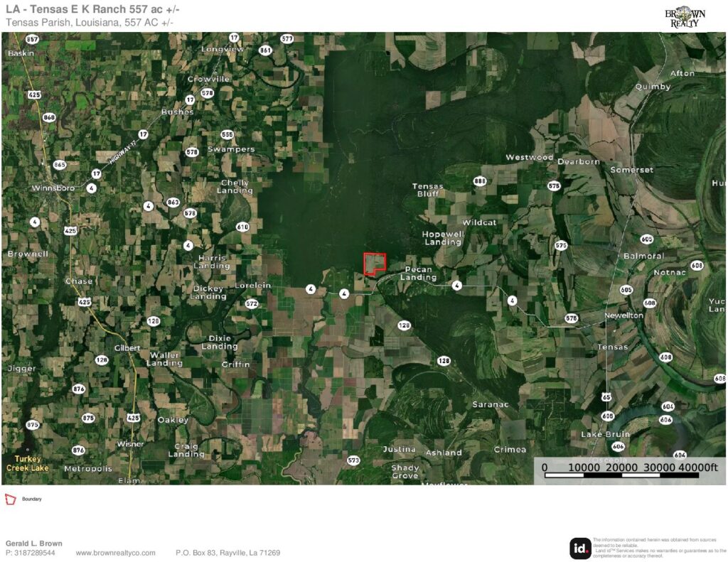Click the route 888 highway shield
This screenshot has height=562, width=728.
tap(480, 181)
